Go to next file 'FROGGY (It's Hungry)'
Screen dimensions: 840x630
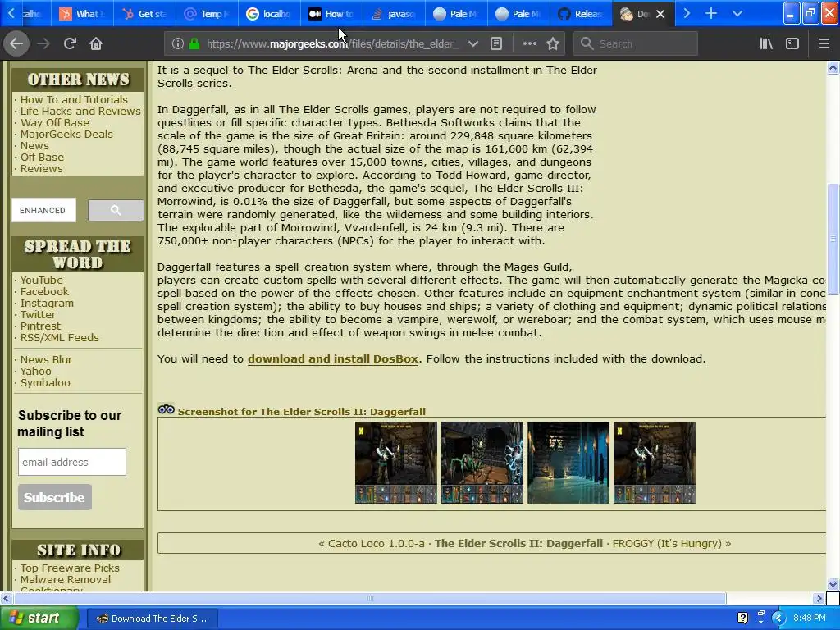click(667, 543)
